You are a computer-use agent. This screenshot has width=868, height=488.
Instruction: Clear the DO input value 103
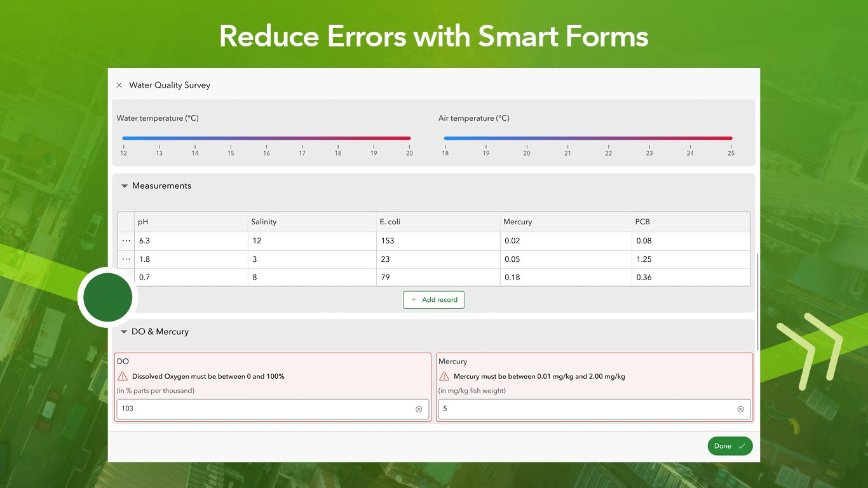pyautogui.click(x=419, y=409)
